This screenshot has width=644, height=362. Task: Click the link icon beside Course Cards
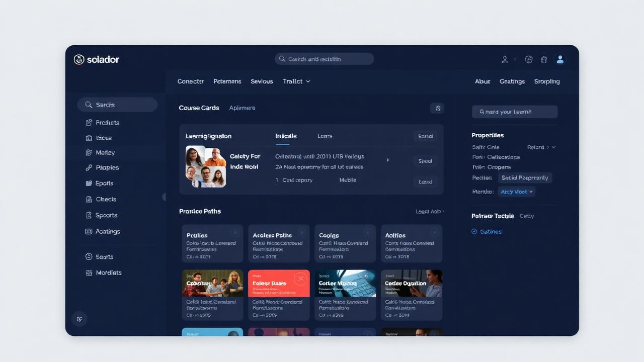(437, 108)
